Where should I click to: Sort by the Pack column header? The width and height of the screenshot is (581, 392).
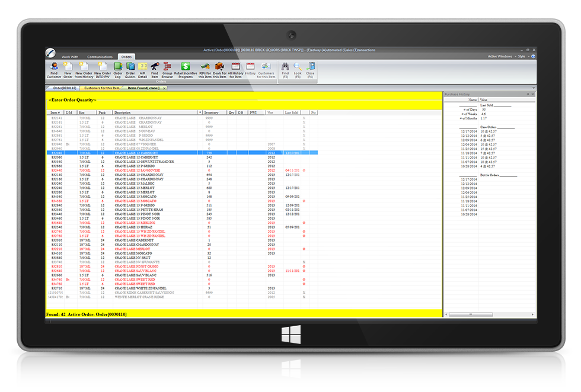(x=105, y=112)
